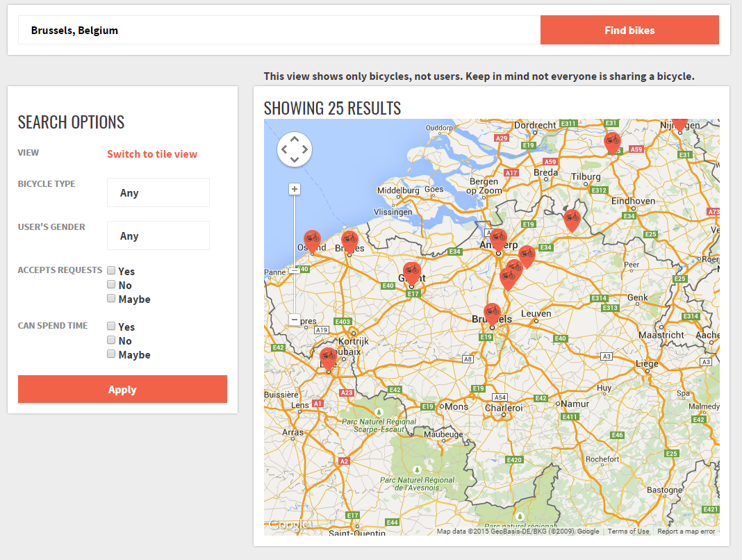Check Maybe for Can Spend Time
742x560 pixels.
(x=111, y=353)
